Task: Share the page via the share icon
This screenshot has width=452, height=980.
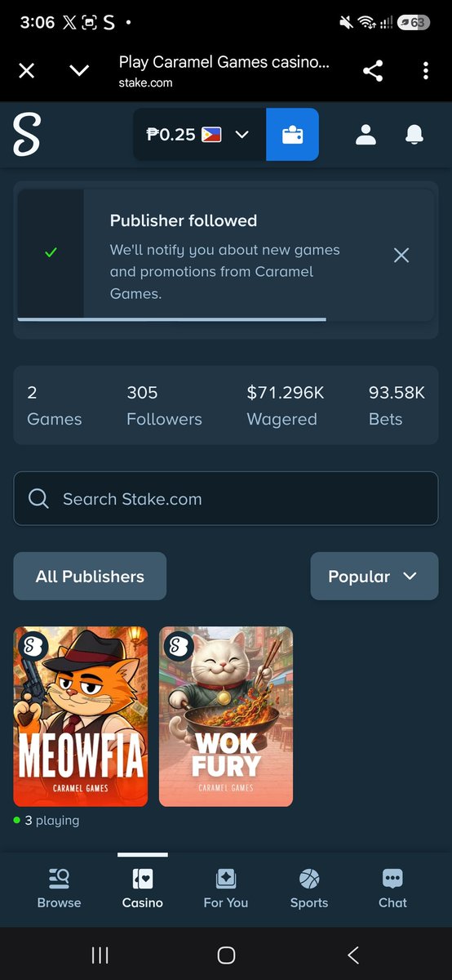Action: coord(373,71)
